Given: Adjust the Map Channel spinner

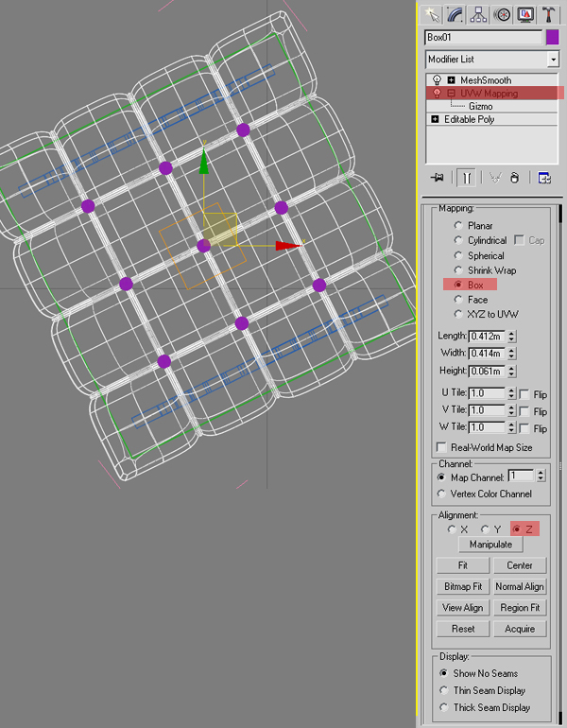Looking at the screenshot, I should point(541,476).
